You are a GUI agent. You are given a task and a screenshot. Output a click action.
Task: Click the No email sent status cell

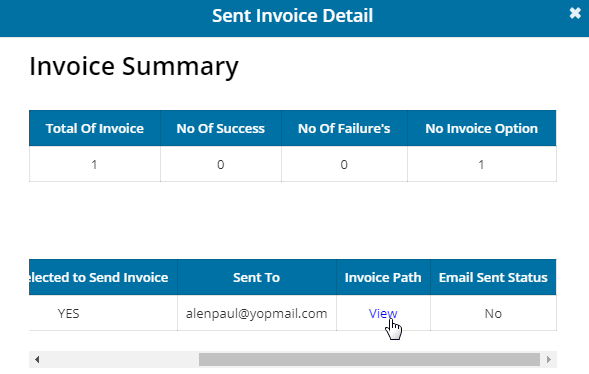493,313
